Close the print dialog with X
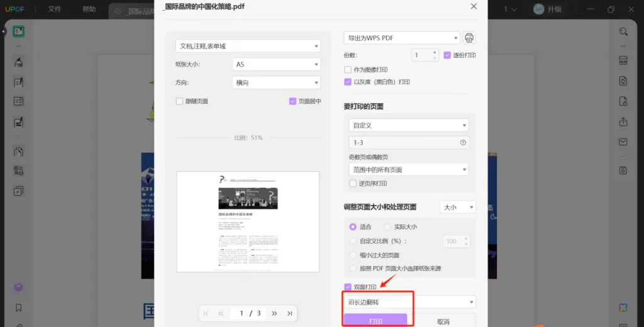This screenshot has width=644, height=327. click(474, 6)
